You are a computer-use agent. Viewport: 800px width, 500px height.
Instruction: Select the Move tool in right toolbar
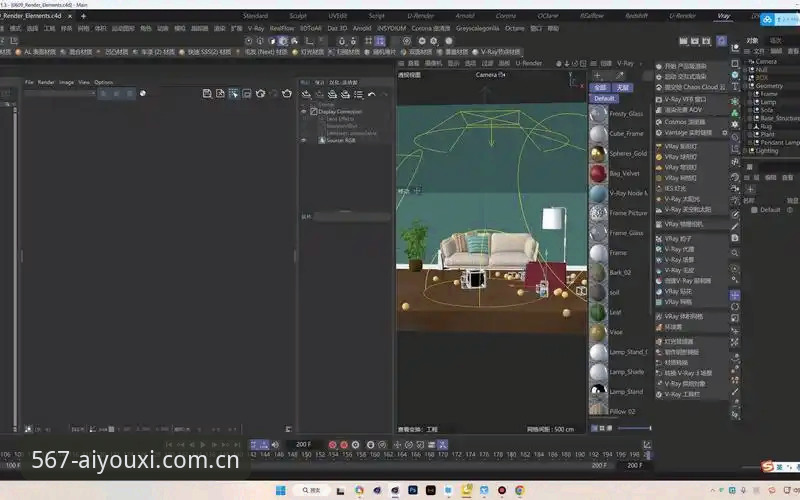(735, 295)
